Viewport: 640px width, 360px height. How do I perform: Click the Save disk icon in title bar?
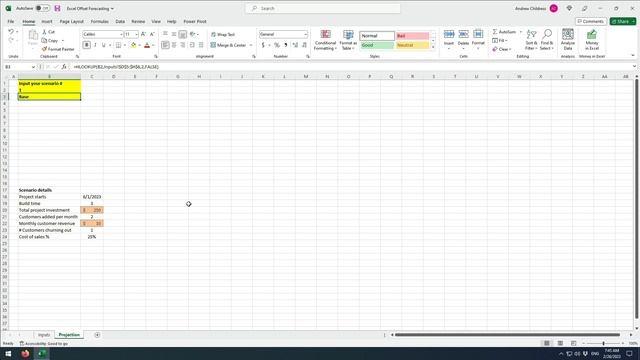[57, 8]
